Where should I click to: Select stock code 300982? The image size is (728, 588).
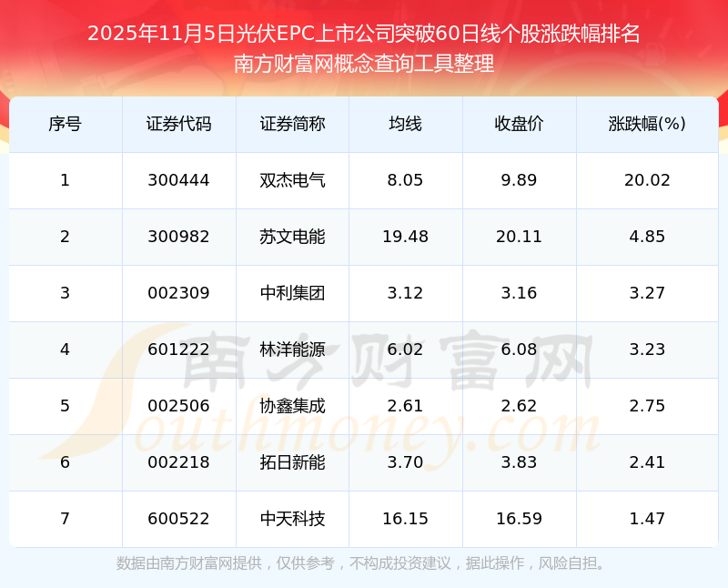(x=178, y=237)
